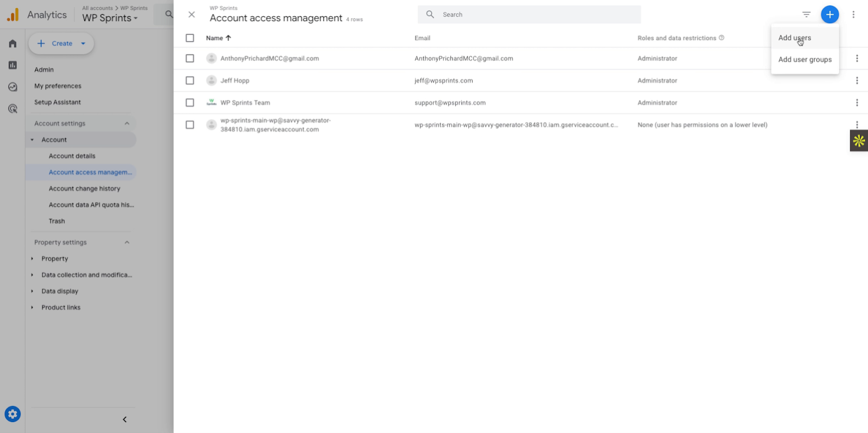Check the box beside Jeff Hopp

(190, 80)
